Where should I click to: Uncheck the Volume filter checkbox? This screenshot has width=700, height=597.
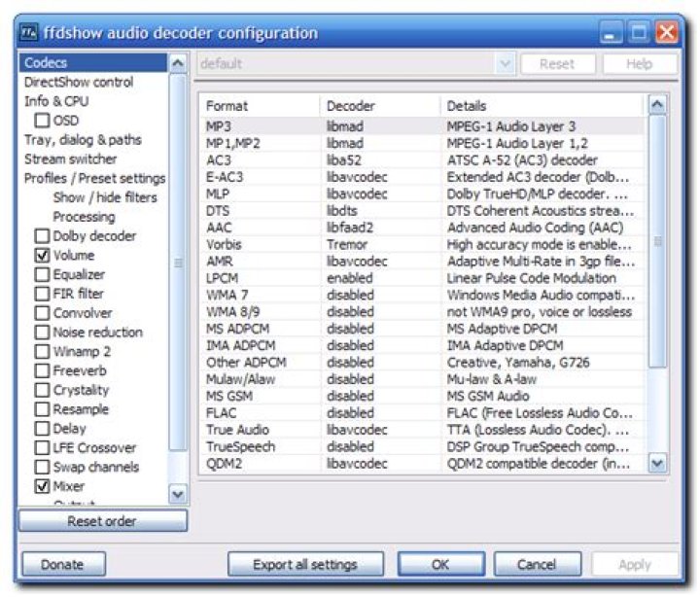[42, 256]
